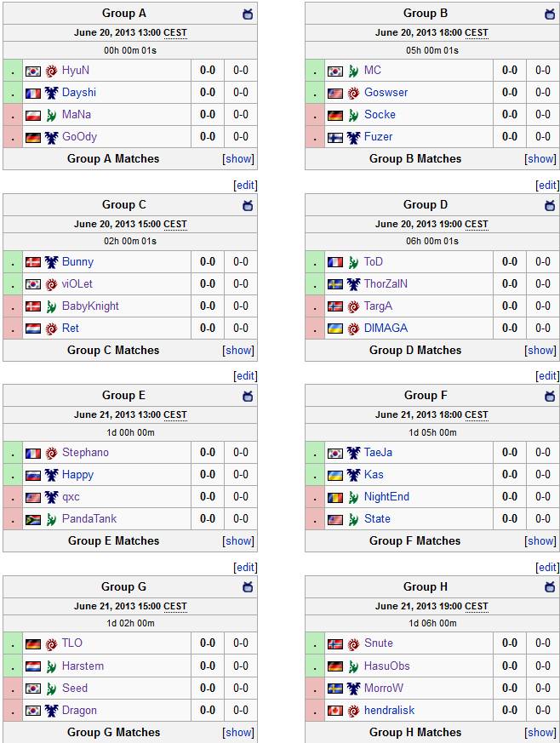Click the South Korea flag next to HyuN
560x743 pixels.
pyautogui.click(x=33, y=71)
